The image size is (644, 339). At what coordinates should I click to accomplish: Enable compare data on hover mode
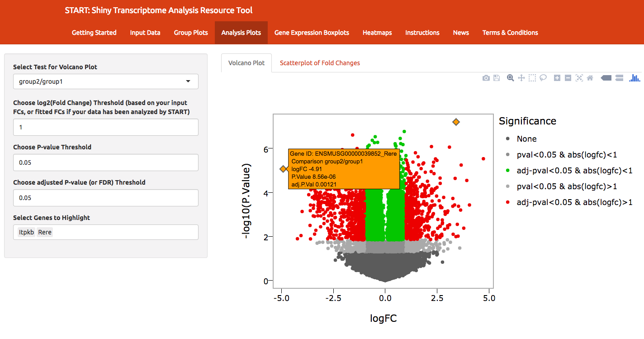pos(620,78)
